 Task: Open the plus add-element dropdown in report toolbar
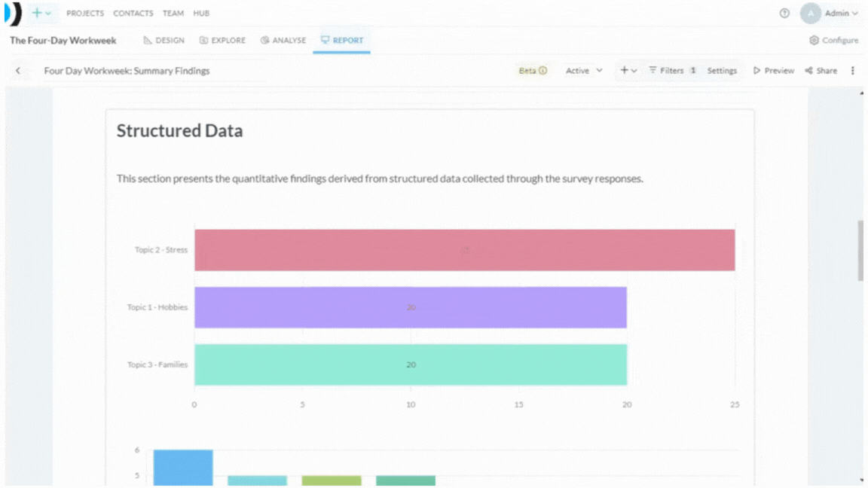point(628,71)
